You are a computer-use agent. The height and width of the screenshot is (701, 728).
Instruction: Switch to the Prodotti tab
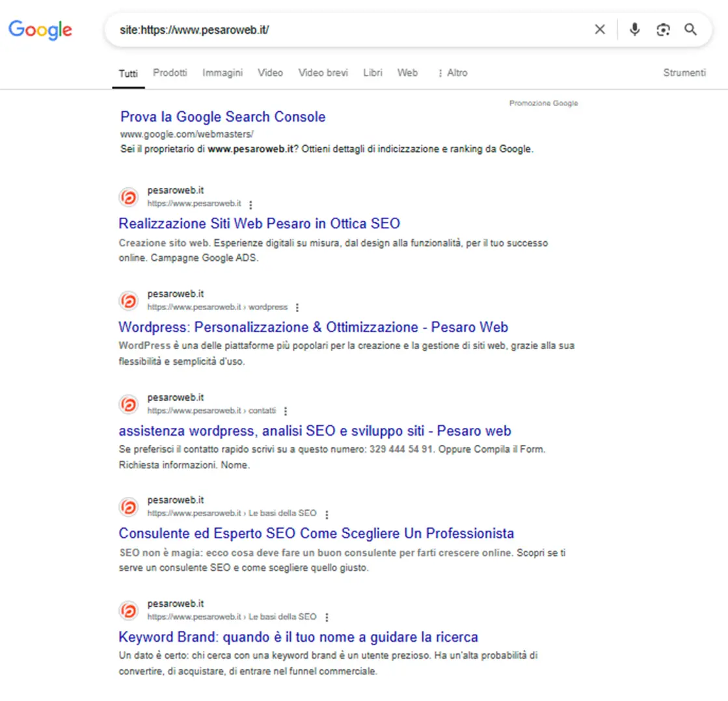tap(170, 73)
